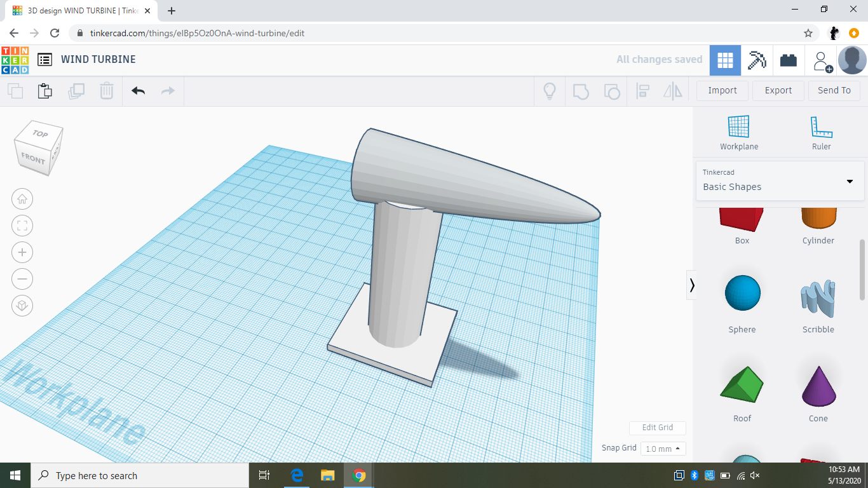Collapse the shapes panel
The height and width of the screenshot is (488, 868).
[692, 285]
